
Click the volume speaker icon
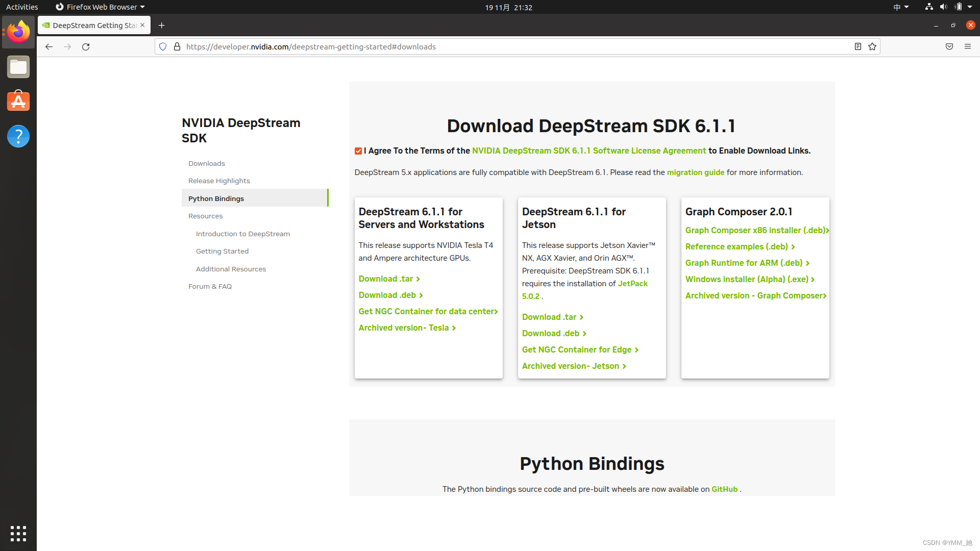pos(943,7)
